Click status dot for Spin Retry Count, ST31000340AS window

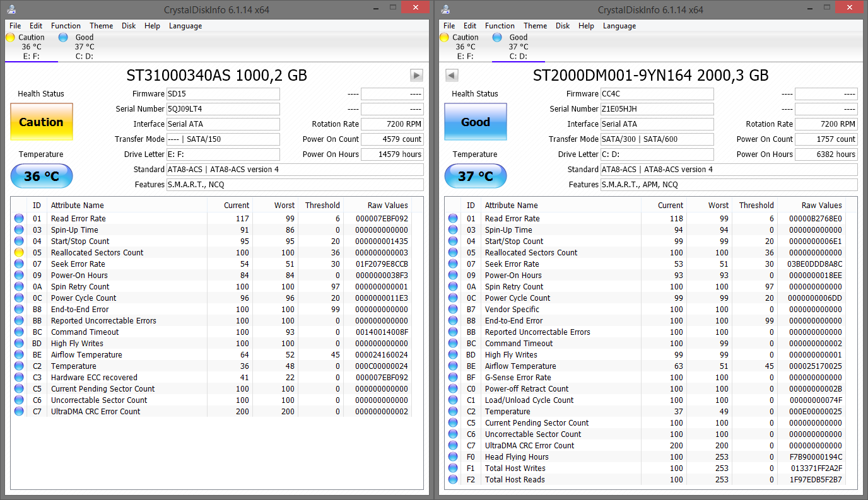pyautogui.click(x=19, y=286)
